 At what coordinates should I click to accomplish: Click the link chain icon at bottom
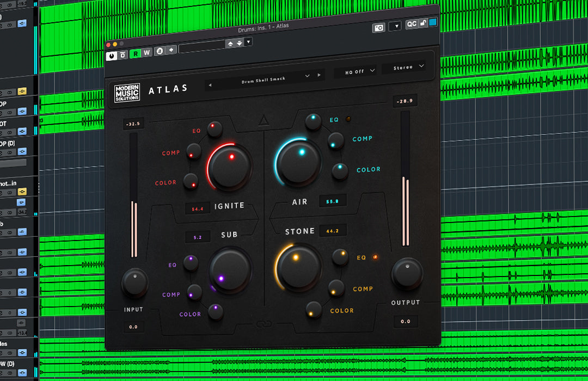[x=265, y=324]
